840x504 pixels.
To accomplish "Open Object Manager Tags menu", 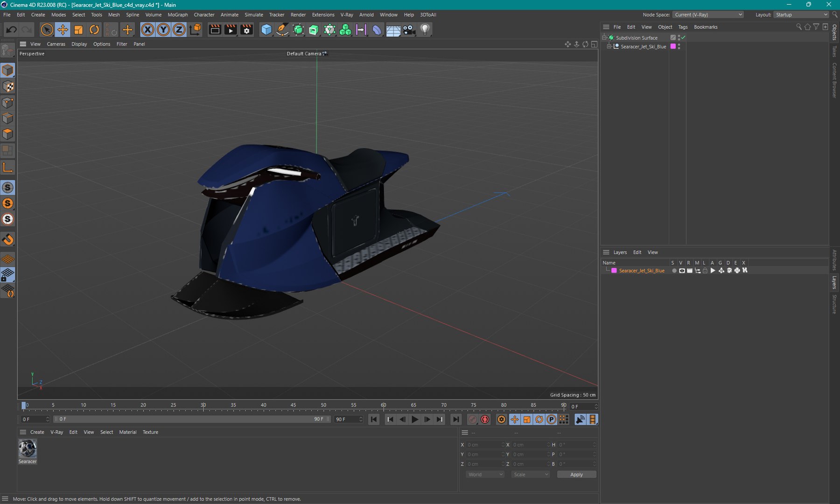I will click(x=683, y=27).
